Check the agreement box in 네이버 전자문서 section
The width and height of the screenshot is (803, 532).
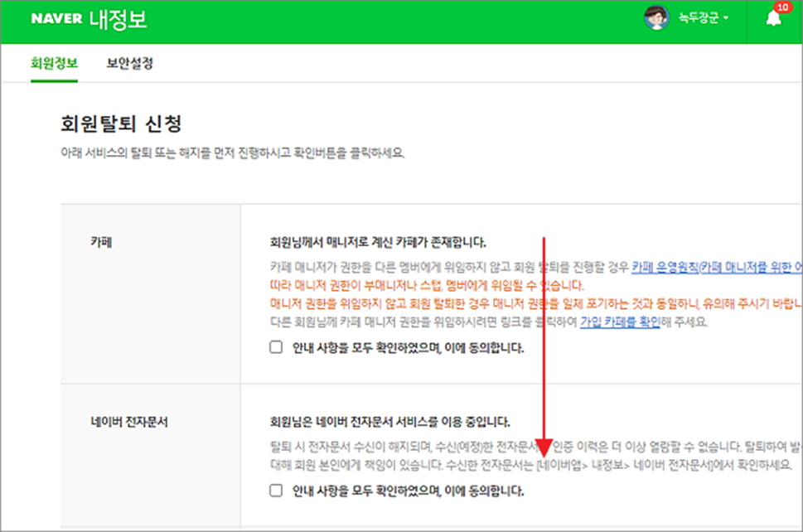coord(276,491)
